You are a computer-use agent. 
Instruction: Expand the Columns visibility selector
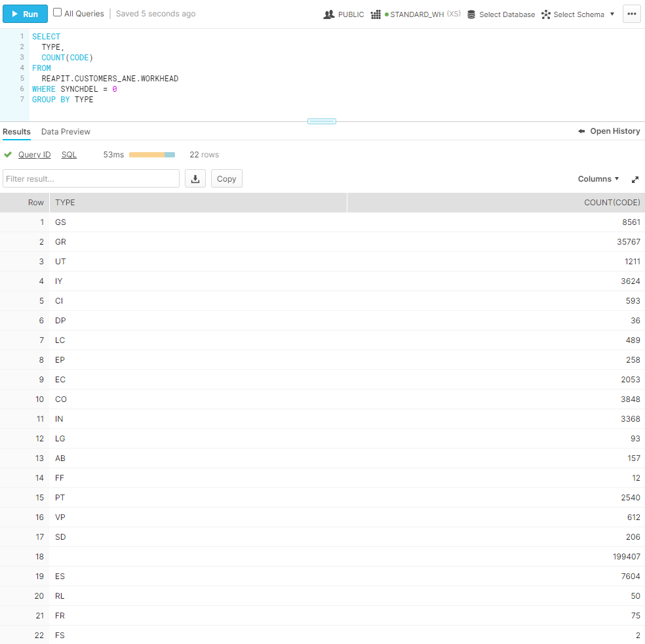pos(597,178)
